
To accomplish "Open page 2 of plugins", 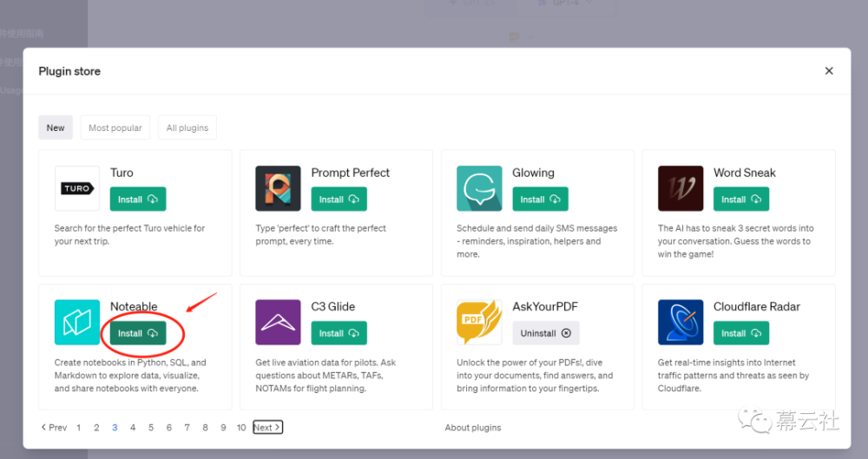I will pos(96,428).
